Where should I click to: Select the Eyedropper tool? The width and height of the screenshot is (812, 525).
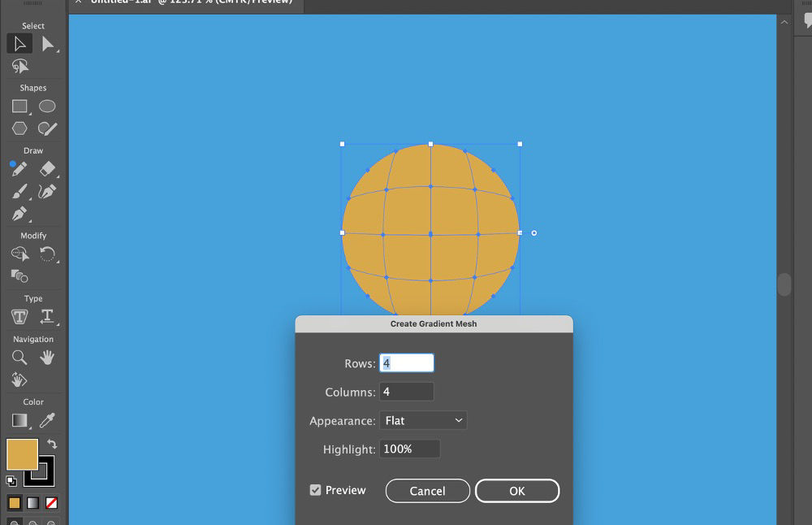pyautogui.click(x=46, y=419)
